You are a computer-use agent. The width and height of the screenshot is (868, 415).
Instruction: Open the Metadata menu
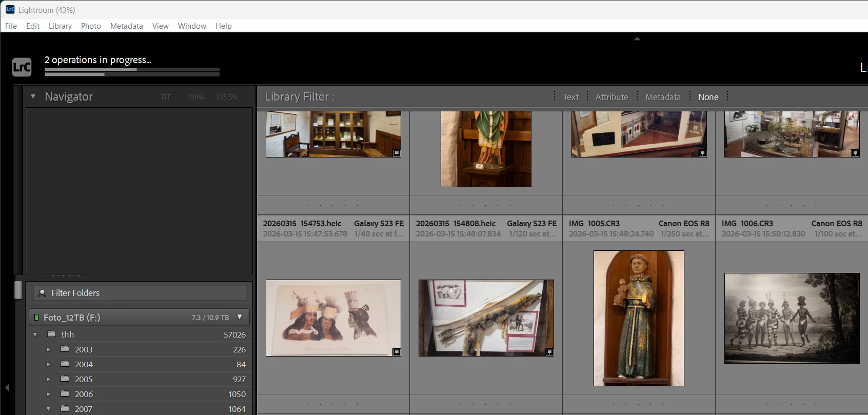click(x=127, y=26)
